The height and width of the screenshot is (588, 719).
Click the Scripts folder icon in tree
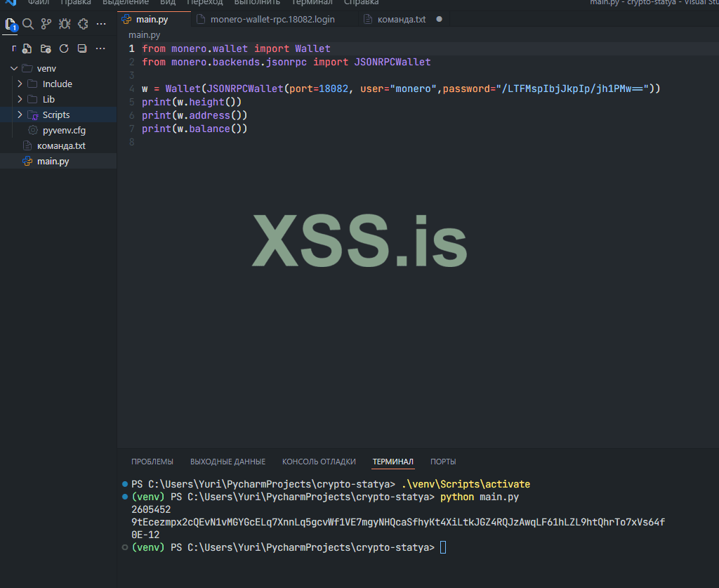coord(32,115)
